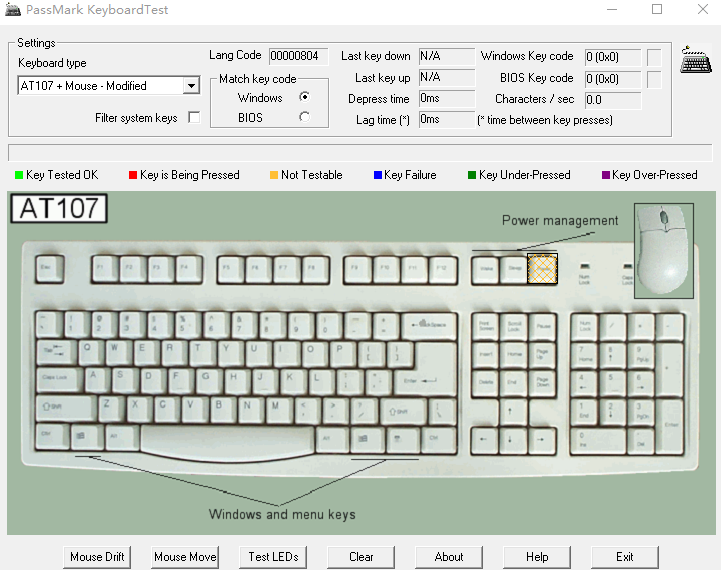Click the Num Lock key on numeric keypad
This screenshot has height=570, width=721.
click(x=584, y=327)
